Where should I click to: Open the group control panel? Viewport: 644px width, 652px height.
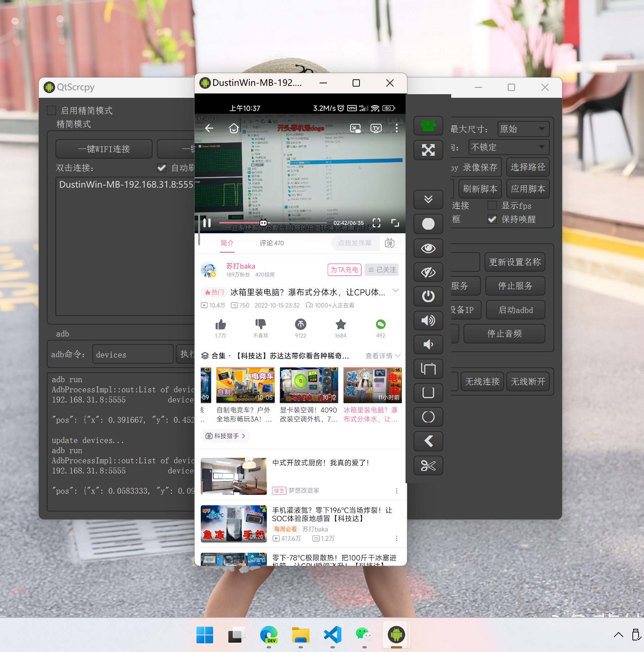click(x=428, y=126)
